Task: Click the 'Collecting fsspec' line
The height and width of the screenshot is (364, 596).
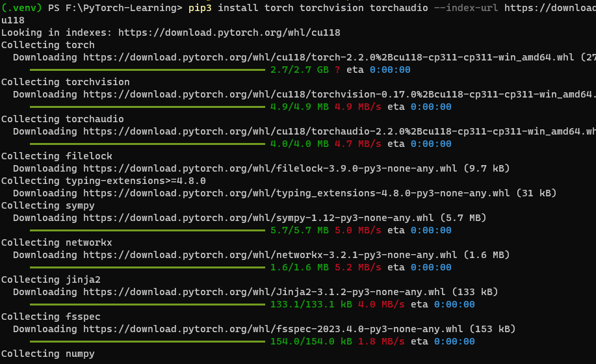Action: click(x=51, y=317)
